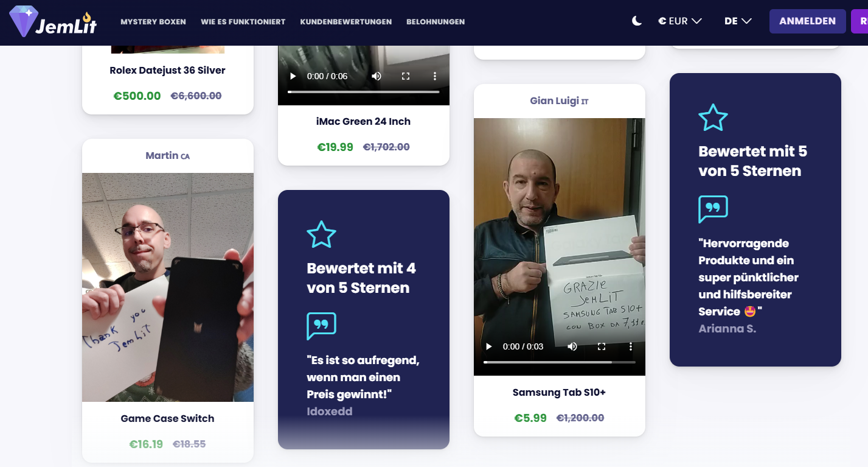Click the €19.99 iMac price
The height and width of the screenshot is (467, 868).
point(335,147)
